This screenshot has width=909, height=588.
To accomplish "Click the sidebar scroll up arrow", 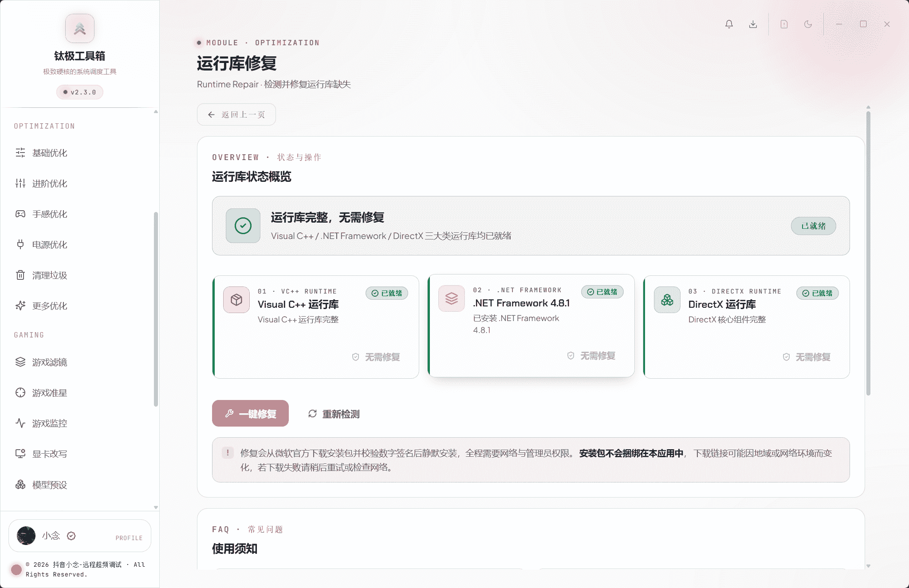I will click(156, 112).
